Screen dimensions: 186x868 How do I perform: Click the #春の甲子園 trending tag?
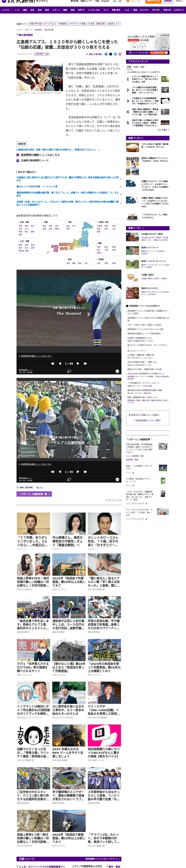tap(35, 24)
